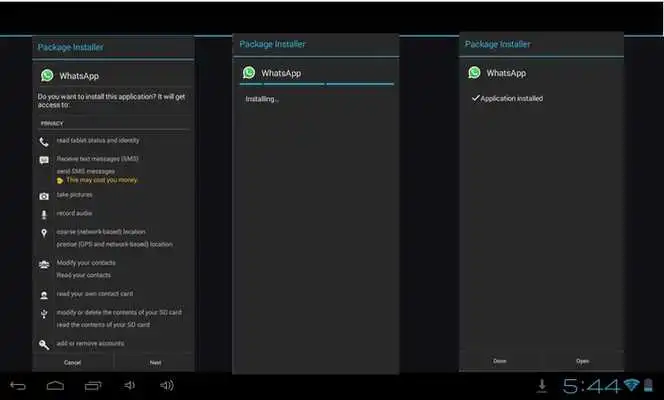The width and height of the screenshot is (664, 400).
Task: Click the camera icon beside take pictures
Action: pos(44,196)
